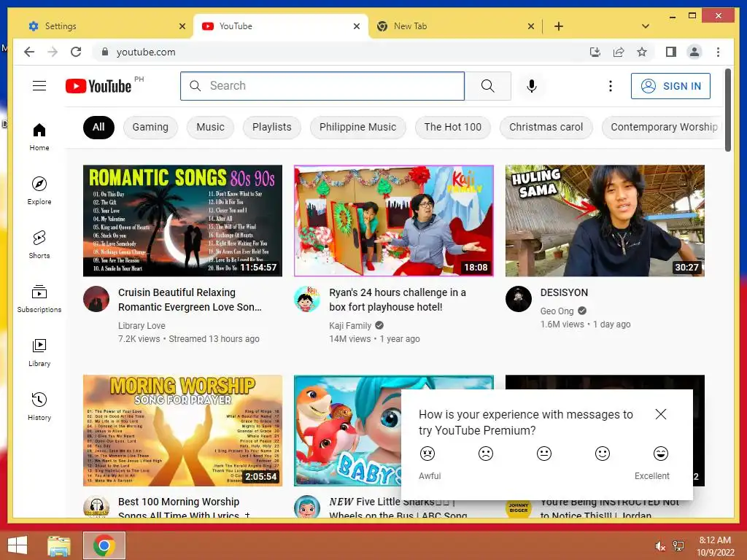Close the YouTube tab
Screen dimensions: 747x560
tap(356, 26)
